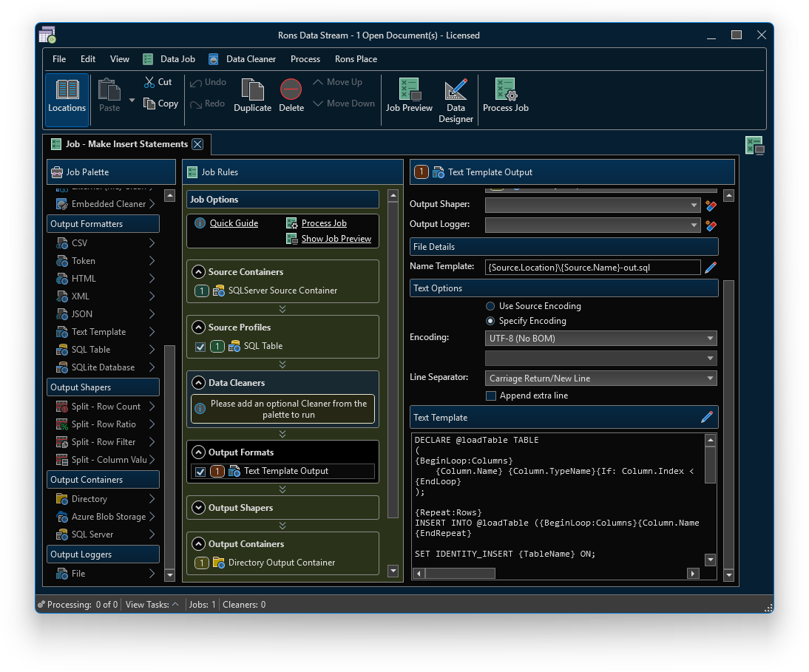The image size is (809, 672).
Task: Choose HTML formatter icon in palette
Action: tap(62, 279)
